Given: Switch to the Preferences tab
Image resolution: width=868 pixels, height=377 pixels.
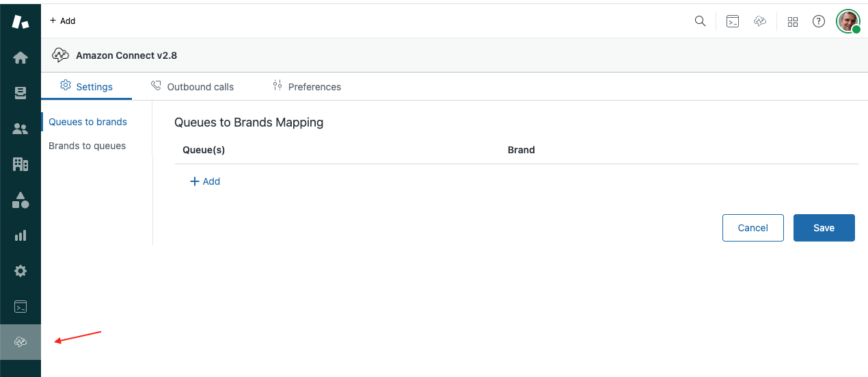Looking at the screenshot, I should 307,87.
